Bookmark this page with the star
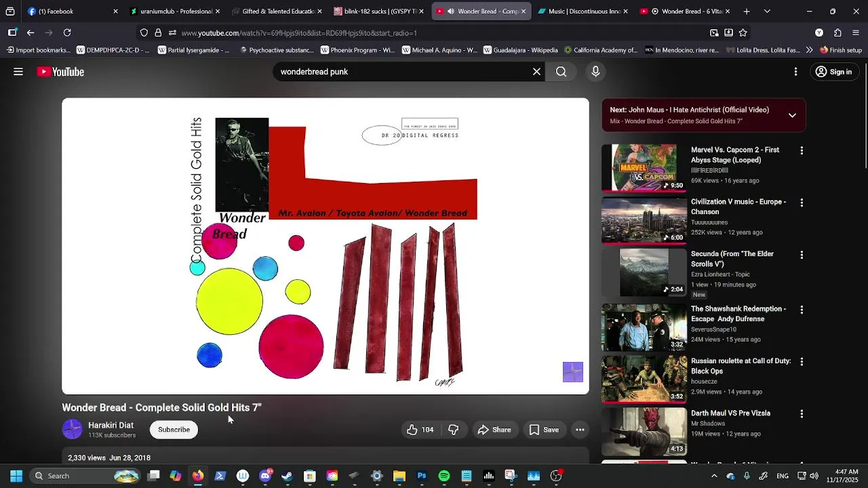The width and height of the screenshot is (868, 488). (x=743, y=33)
